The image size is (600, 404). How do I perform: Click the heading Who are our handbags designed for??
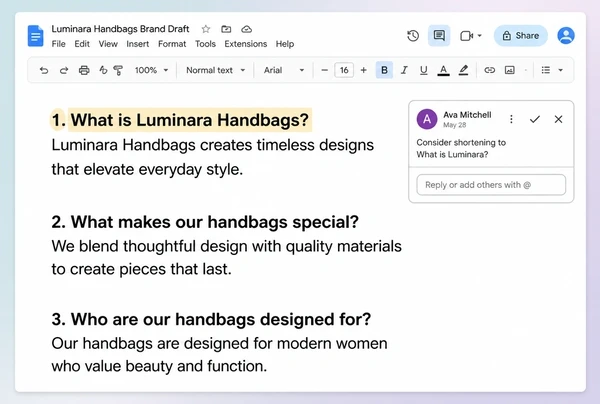coord(221,319)
